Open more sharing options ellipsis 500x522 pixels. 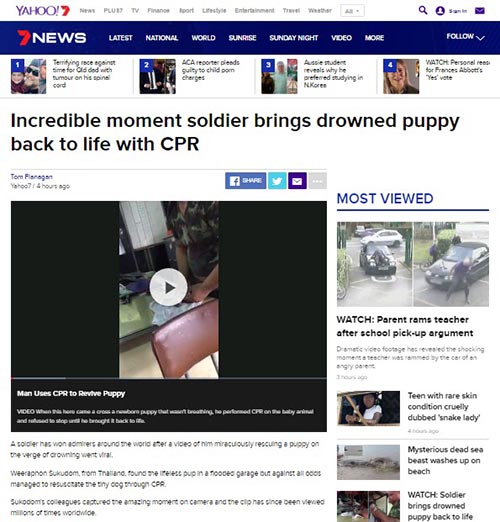point(317,181)
